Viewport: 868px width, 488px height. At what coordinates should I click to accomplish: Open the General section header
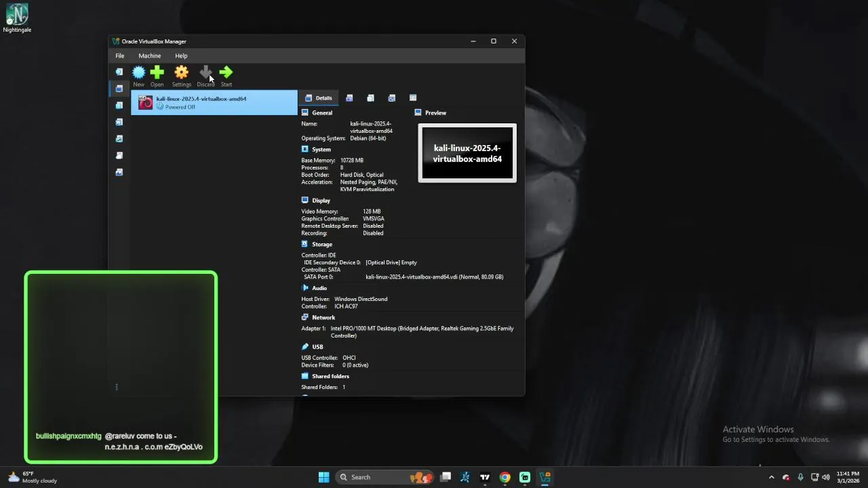click(x=322, y=113)
